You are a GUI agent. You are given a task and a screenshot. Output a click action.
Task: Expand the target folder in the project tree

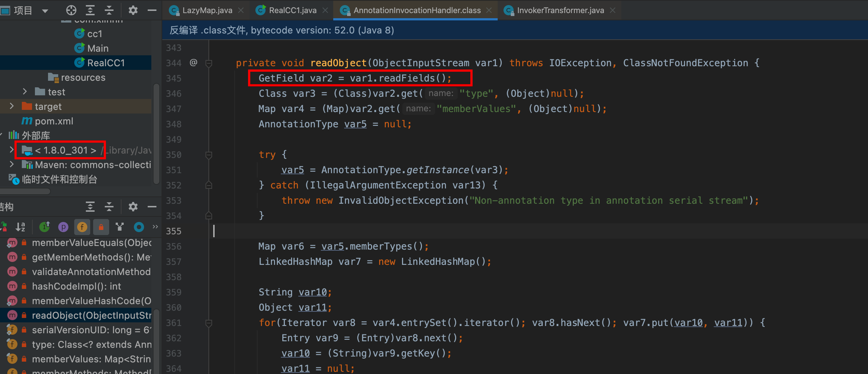coord(12,106)
